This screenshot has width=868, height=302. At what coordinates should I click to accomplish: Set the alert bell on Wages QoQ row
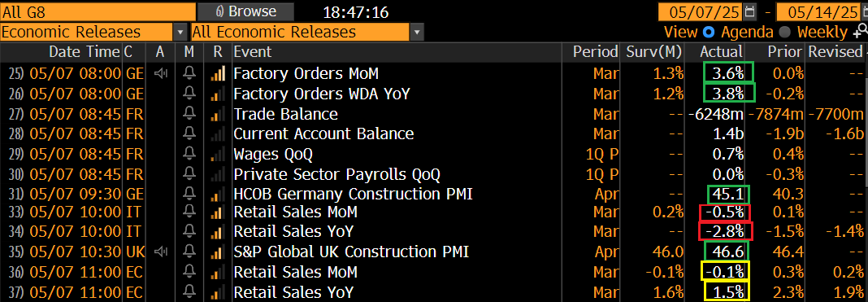[190, 154]
